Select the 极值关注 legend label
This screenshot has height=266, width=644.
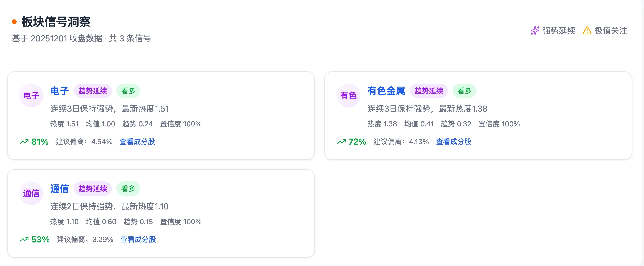pos(611,31)
